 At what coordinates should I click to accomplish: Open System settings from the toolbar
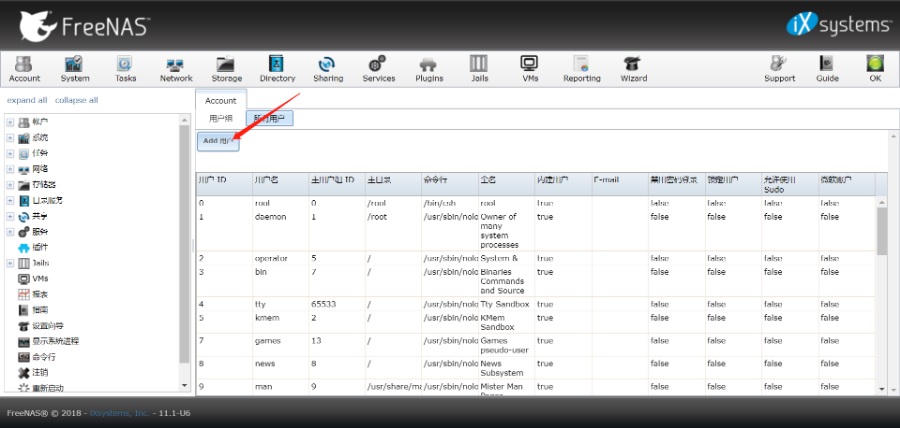click(x=75, y=69)
